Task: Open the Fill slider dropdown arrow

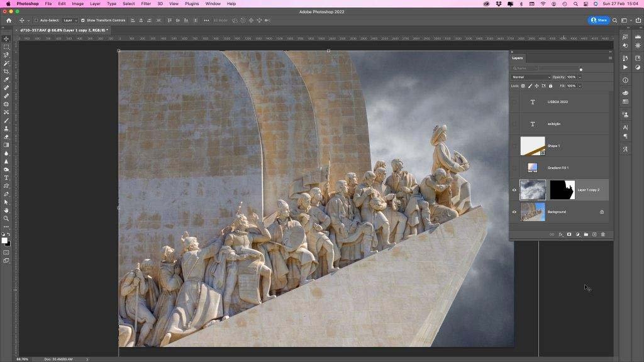Action: point(580,85)
